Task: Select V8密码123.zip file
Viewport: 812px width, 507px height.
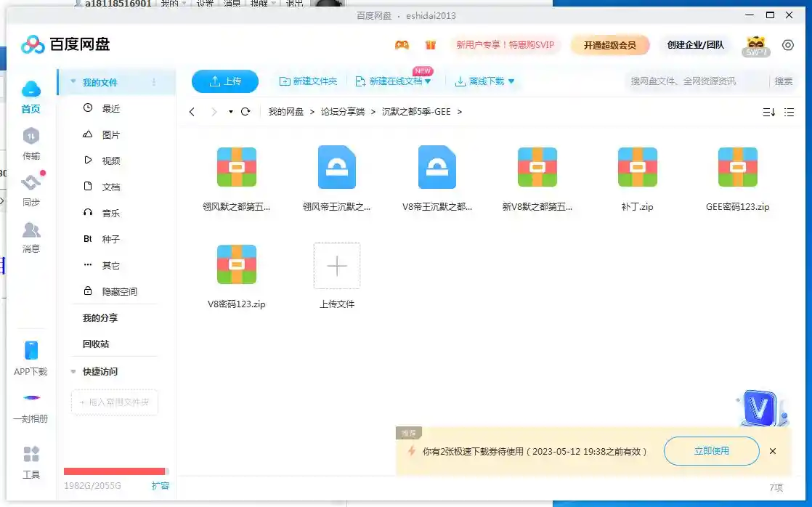Action: coord(237,276)
